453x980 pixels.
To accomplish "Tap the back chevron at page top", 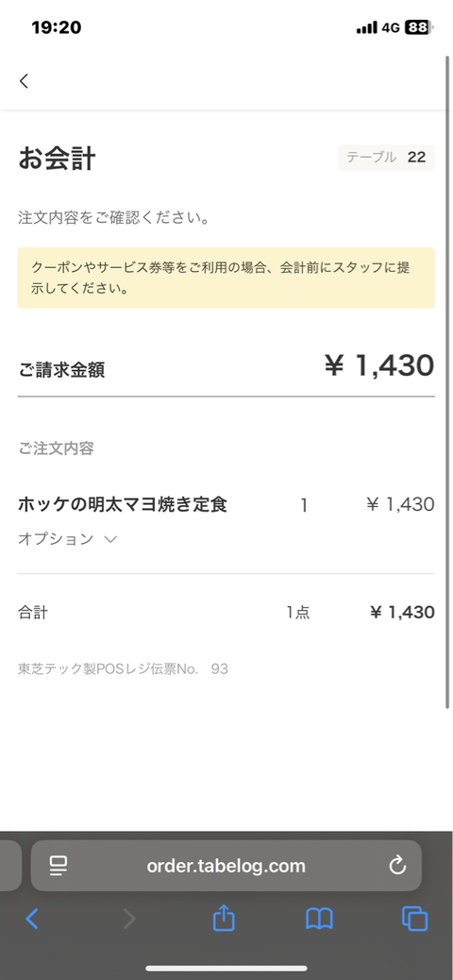I will pos(24,80).
